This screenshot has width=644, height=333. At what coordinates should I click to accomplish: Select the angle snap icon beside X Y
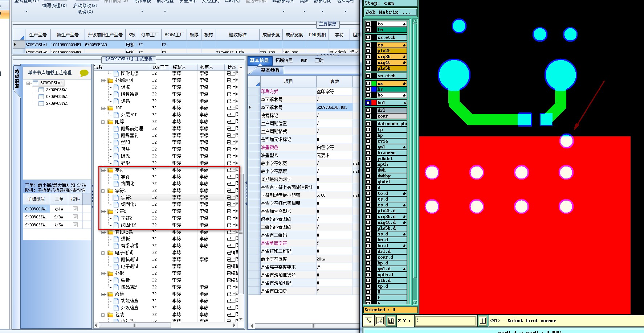(380, 321)
